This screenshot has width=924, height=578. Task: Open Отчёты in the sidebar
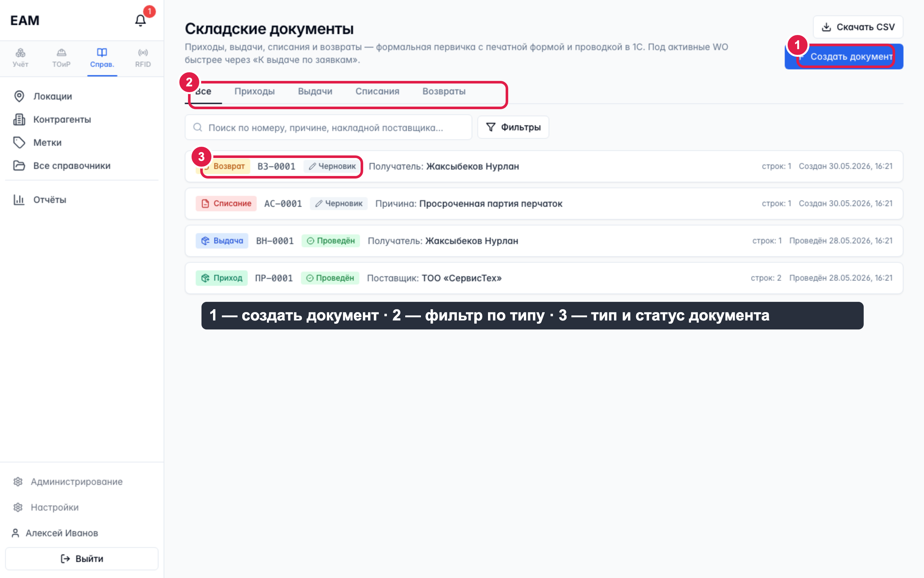pos(82,199)
